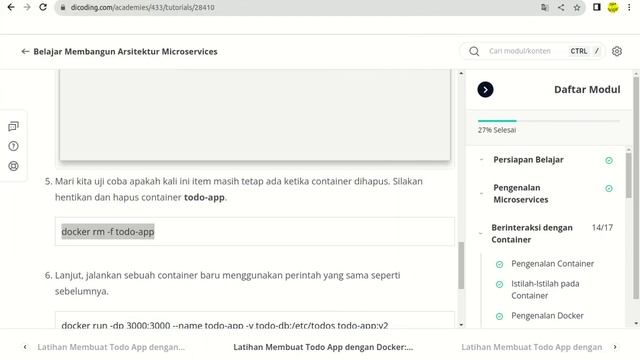
Task: Collapse the Berinteraksi dengan Container module
Action: (531, 233)
